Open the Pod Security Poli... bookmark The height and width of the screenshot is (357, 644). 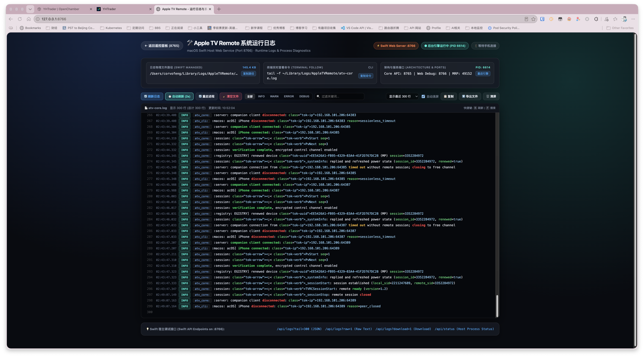point(504,28)
